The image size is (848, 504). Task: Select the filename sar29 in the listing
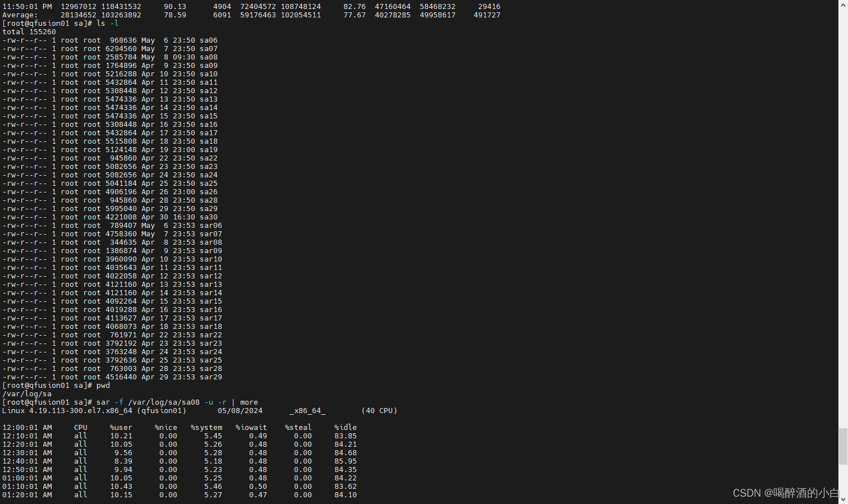pos(211,377)
